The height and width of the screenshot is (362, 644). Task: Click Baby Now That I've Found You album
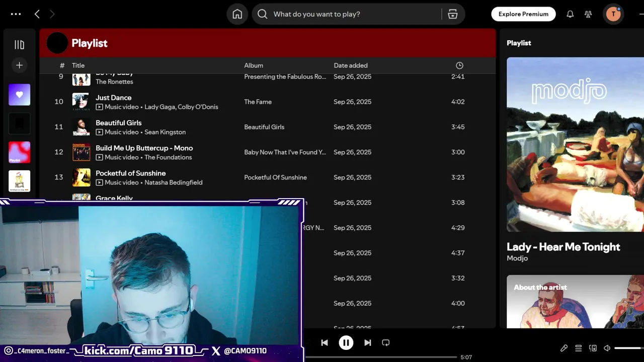click(285, 152)
